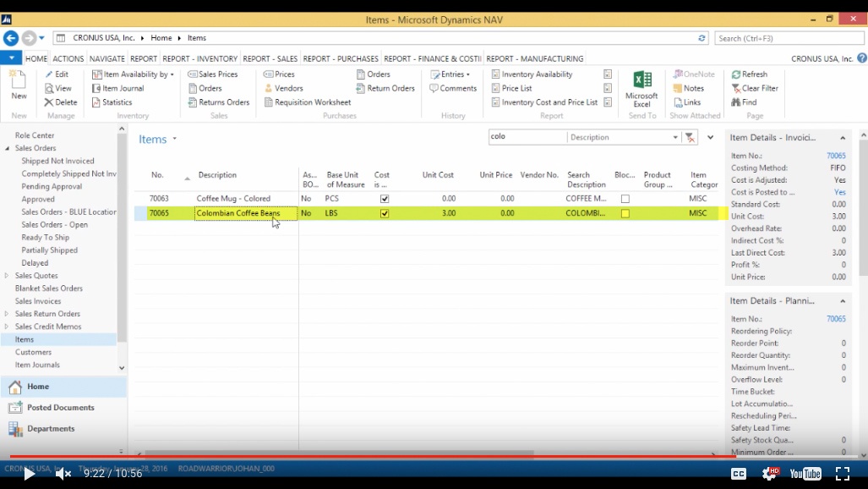Open the REPORT - INVENTORY tab
The height and width of the screenshot is (489, 868).
tap(199, 58)
